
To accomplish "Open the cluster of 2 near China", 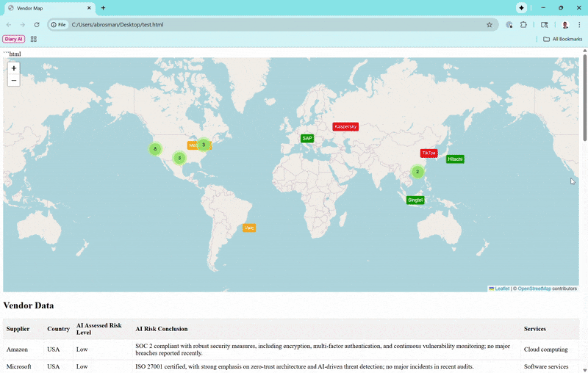I will click(x=417, y=172).
